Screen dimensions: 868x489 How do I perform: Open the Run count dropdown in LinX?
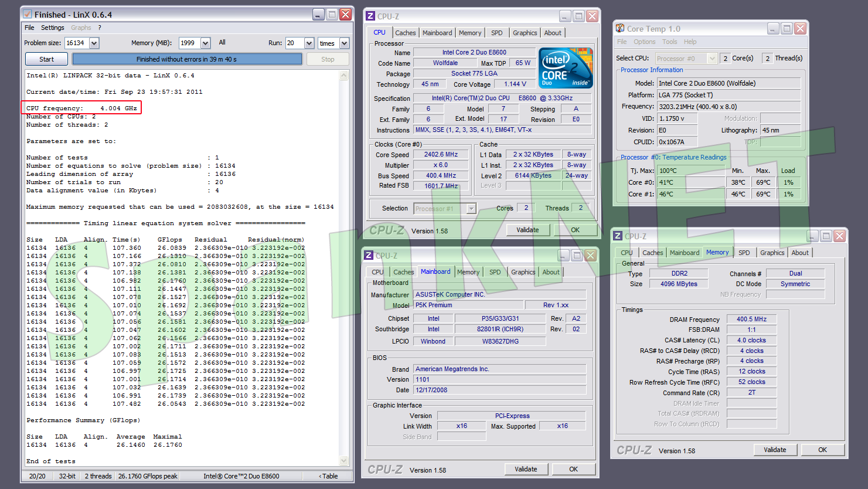point(309,43)
